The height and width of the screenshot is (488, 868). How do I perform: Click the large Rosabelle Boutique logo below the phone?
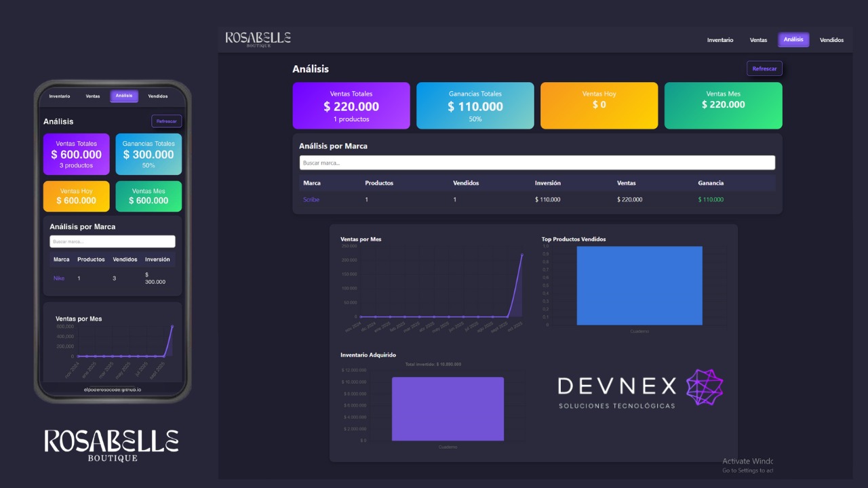[x=112, y=445]
